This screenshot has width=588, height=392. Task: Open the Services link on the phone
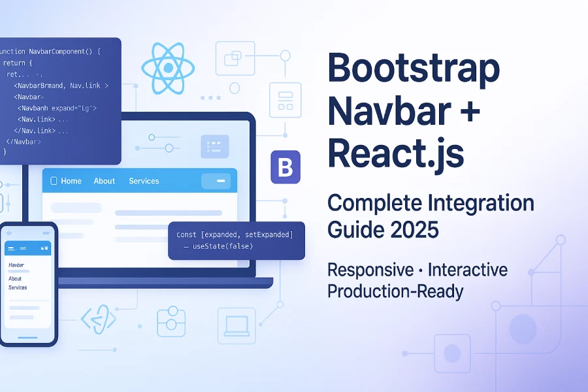[x=18, y=287]
